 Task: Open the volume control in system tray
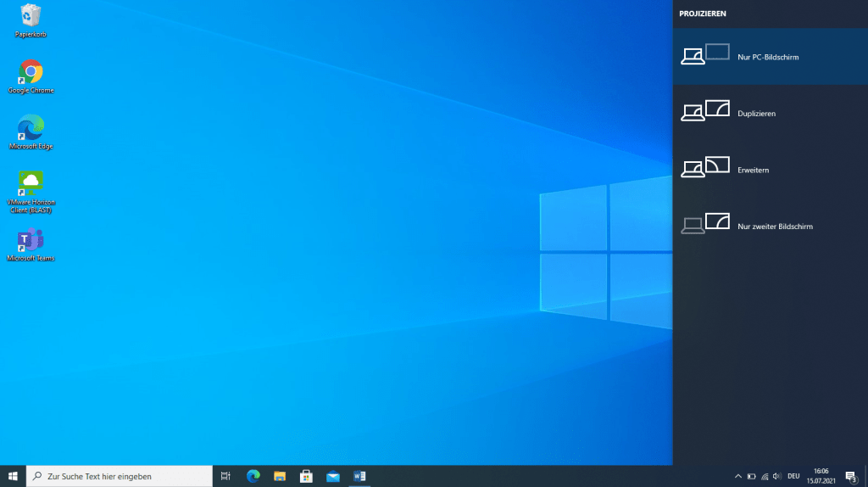776,476
